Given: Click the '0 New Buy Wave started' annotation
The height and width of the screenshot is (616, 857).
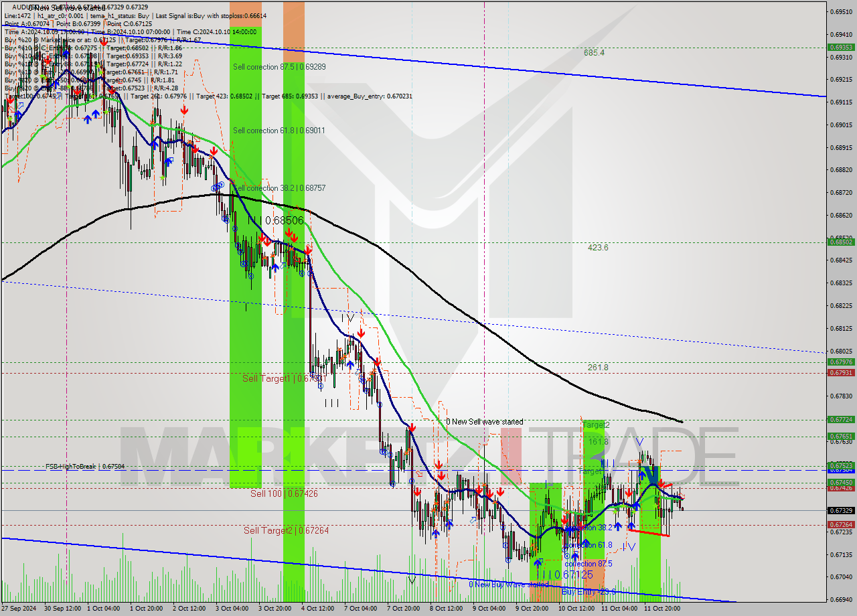Looking at the screenshot, I should [508, 585].
